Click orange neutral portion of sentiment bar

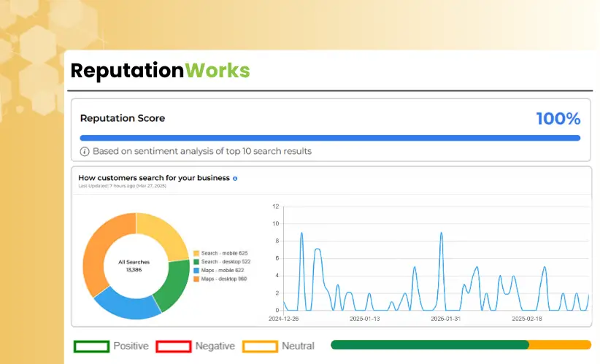[560, 345]
